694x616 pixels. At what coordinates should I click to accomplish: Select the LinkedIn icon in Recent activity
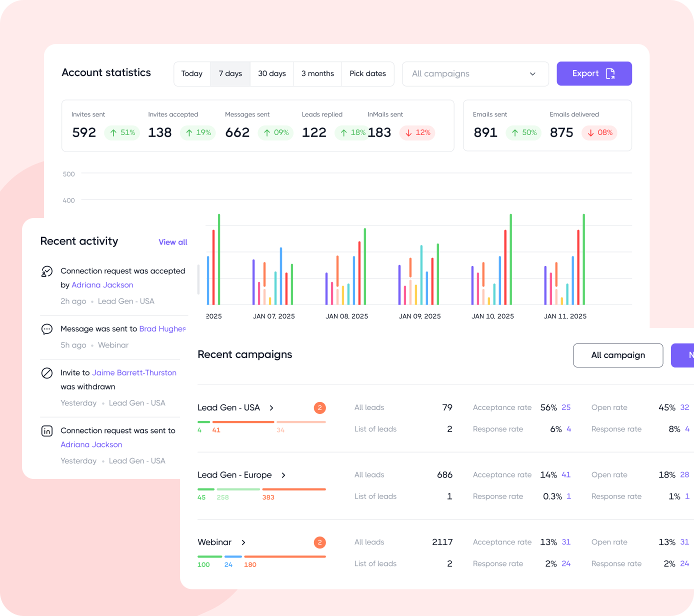(46, 430)
